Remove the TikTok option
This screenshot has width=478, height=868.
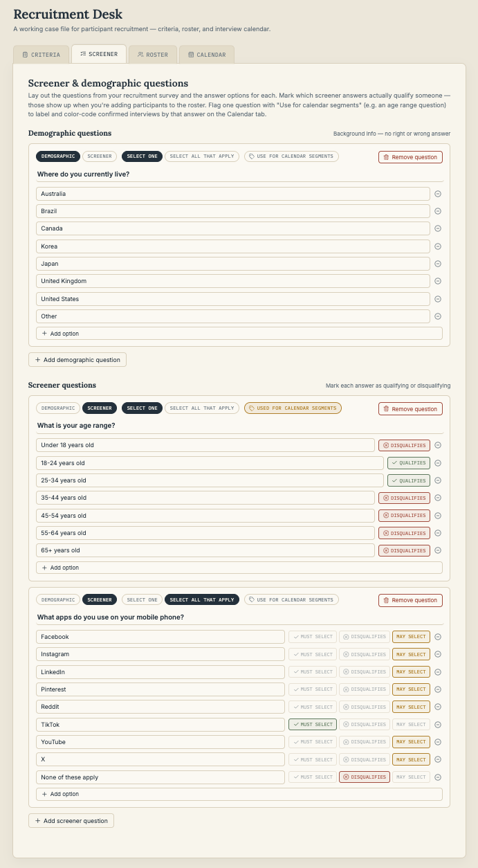click(x=438, y=725)
